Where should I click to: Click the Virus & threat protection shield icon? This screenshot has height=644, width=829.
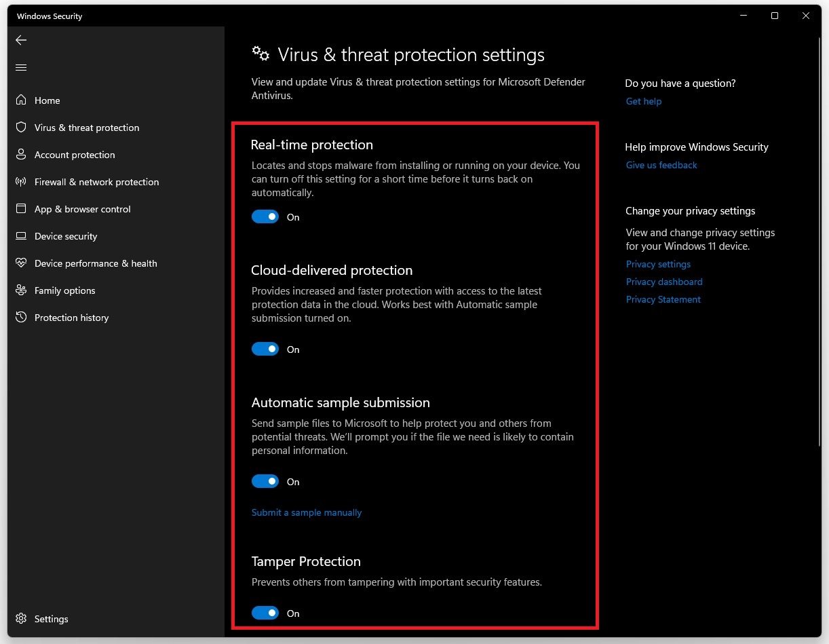coord(21,128)
